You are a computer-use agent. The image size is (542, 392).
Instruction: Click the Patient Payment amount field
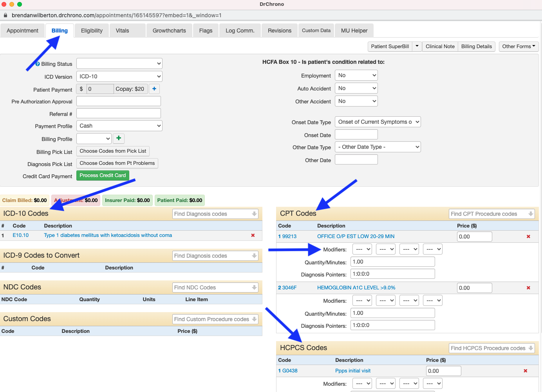click(100, 89)
